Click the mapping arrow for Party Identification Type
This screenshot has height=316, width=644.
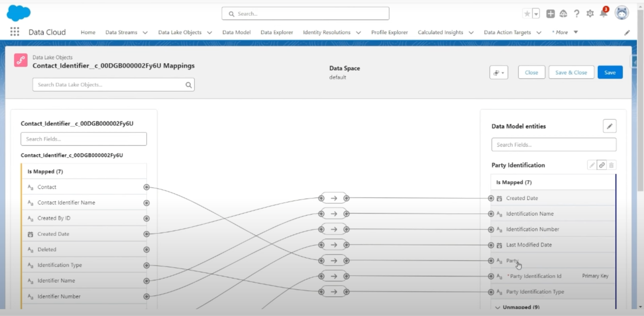point(334,292)
